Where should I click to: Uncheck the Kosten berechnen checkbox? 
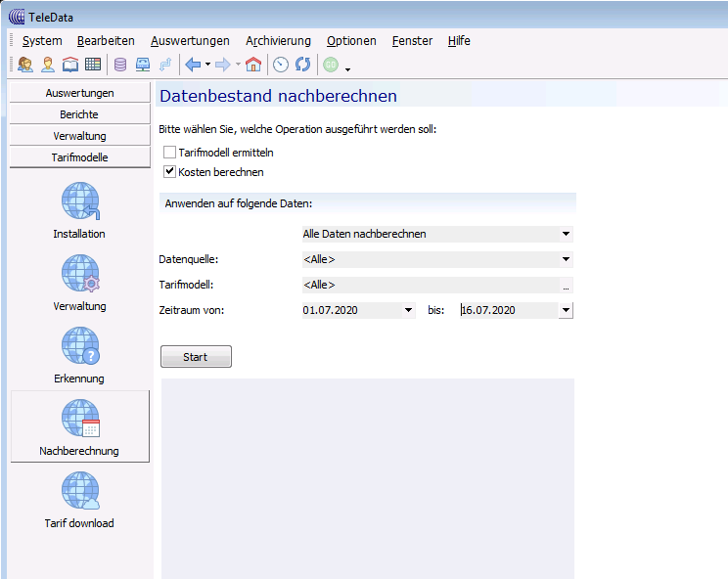[169, 172]
